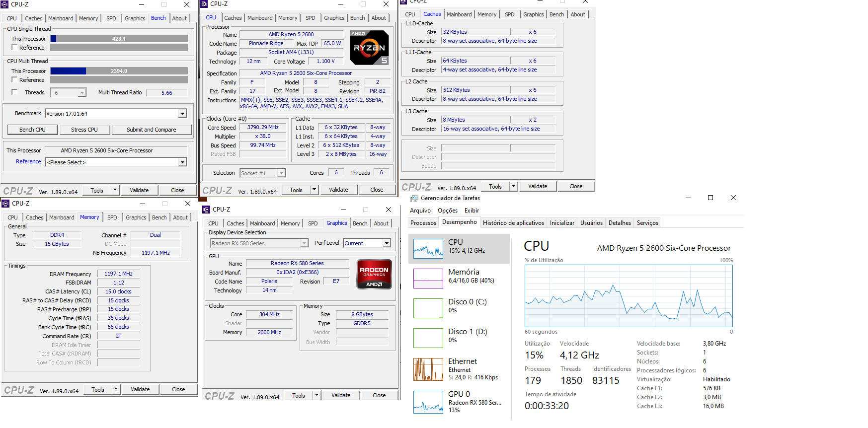Image resolution: width=868 pixels, height=428 pixels.
Task: Switch to Caches tab in CPU window
Action: 233,18
